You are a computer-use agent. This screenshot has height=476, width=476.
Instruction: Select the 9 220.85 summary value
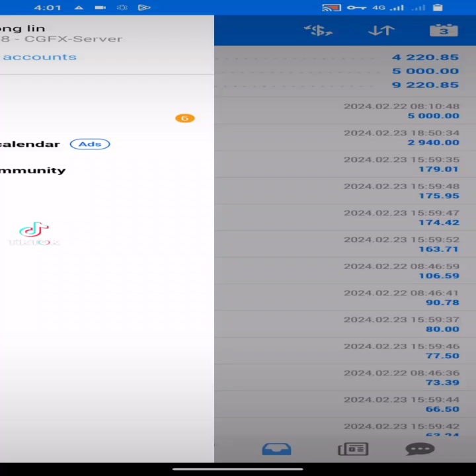[425, 85]
